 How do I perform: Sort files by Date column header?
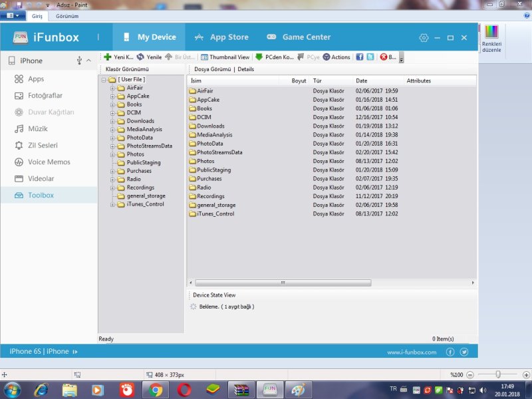362,80
